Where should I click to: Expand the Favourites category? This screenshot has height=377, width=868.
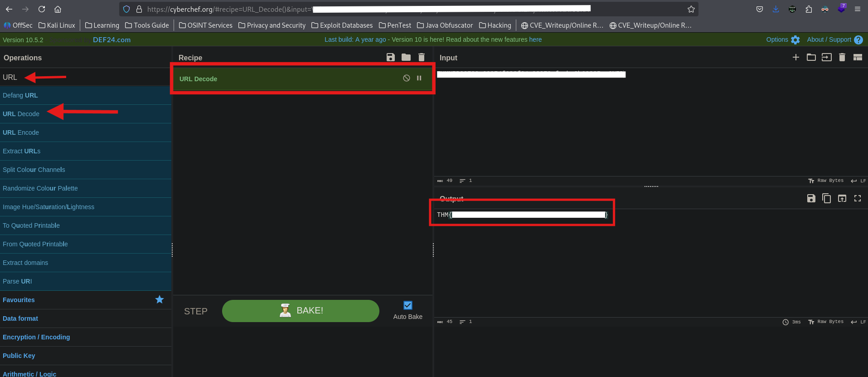86,300
